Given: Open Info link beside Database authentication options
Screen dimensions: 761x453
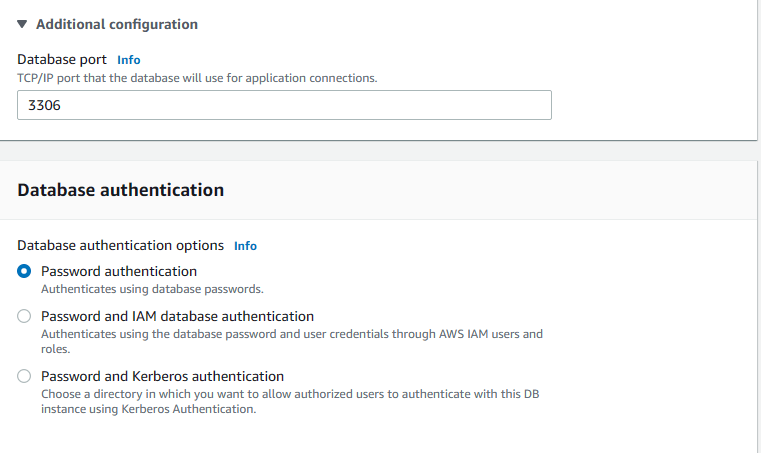Looking at the screenshot, I should click(x=245, y=245).
